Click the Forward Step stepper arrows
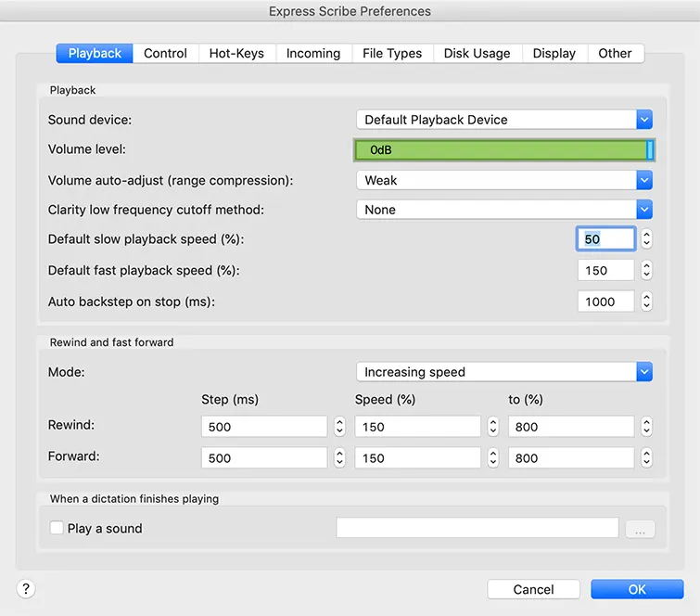This screenshot has height=616, width=700. click(339, 458)
